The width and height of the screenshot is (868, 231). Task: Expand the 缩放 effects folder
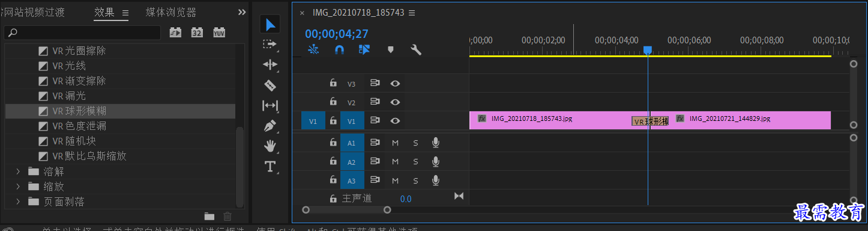click(x=18, y=186)
